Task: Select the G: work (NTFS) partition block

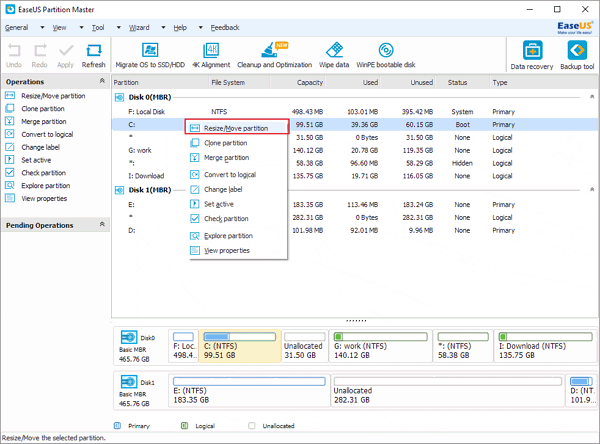Action: tap(381, 346)
